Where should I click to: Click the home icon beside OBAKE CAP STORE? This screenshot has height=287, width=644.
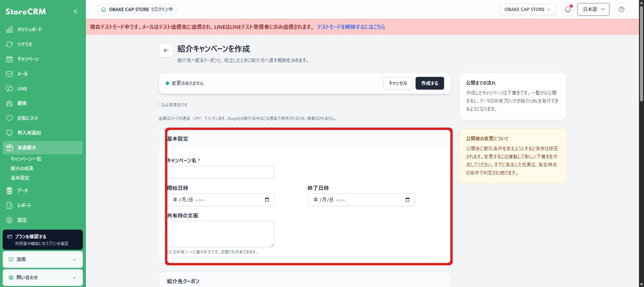[x=103, y=9]
